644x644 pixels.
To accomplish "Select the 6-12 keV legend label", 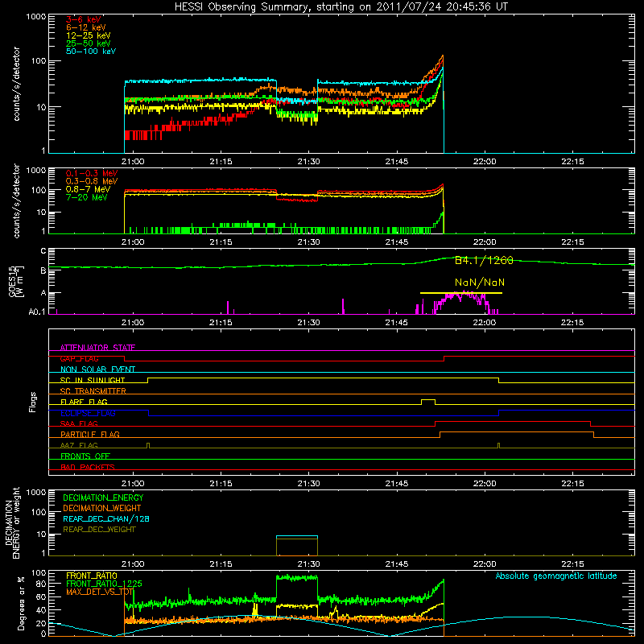I will click(86, 27).
